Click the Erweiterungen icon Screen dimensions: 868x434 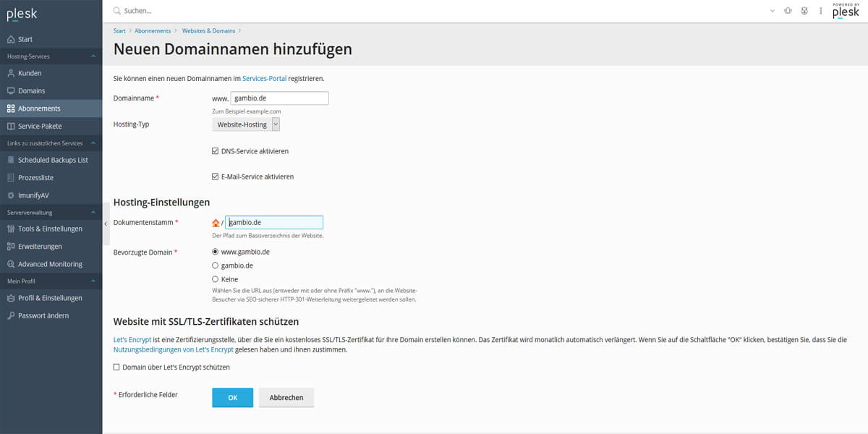tap(11, 246)
